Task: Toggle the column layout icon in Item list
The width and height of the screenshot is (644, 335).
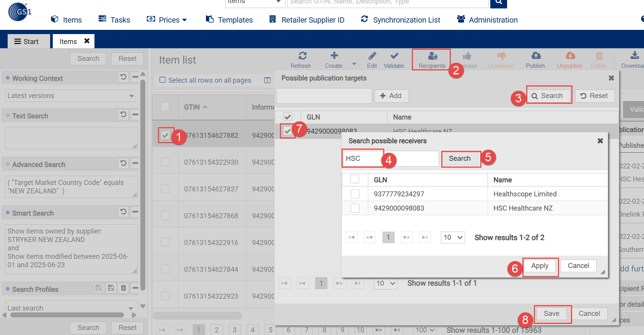Action: 267,80
